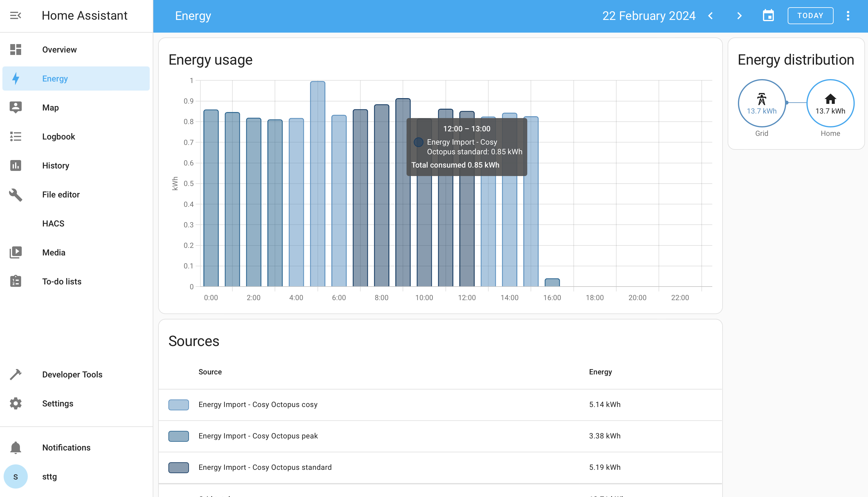Screen dimensions: 868x497
Task: Open the date picker calendar icon
Action: 768,15
